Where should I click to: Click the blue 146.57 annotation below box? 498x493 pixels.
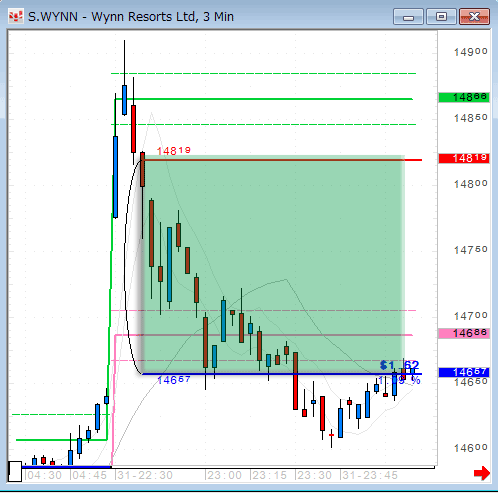[173, 380]
